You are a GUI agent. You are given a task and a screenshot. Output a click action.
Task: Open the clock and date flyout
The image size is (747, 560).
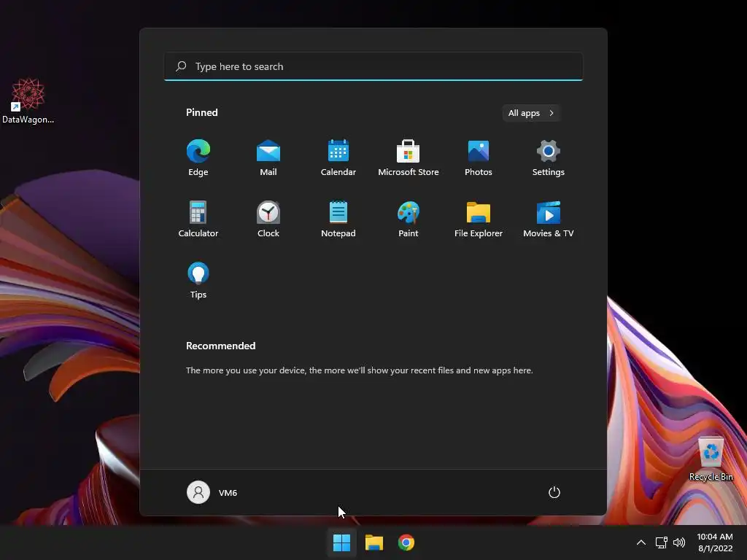[x=715, y=542]
